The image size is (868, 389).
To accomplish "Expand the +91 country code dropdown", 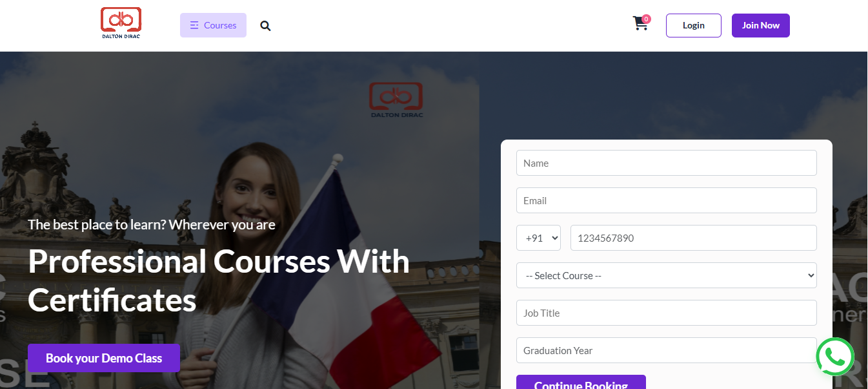I will 538,238.
